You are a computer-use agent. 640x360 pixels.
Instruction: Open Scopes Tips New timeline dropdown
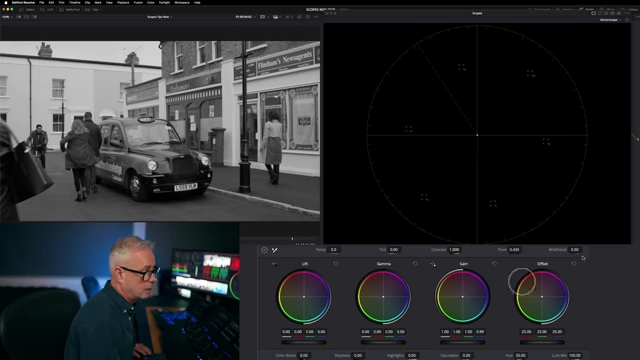(160, 17)
